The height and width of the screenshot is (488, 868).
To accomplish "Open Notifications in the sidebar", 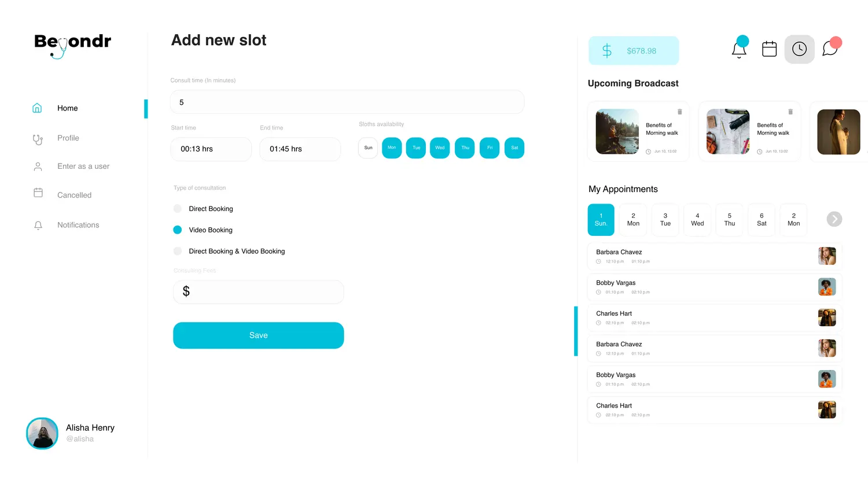I will tap(78, 225).
